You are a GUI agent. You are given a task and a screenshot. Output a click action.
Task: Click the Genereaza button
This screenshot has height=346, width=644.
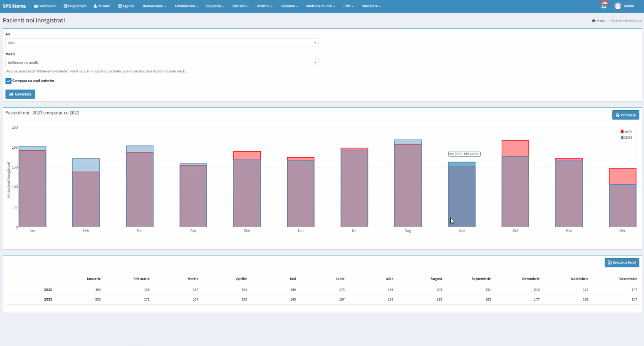tap(20, 94)
